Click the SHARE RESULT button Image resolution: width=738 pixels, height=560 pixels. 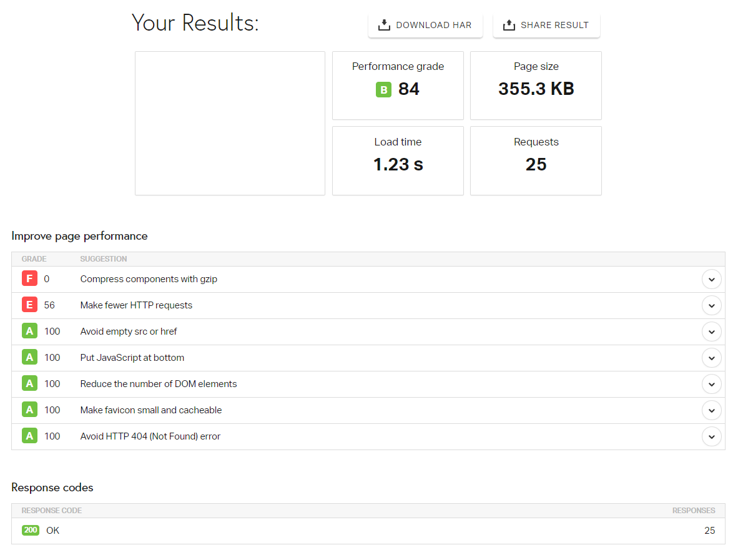(x=546, y=25)
